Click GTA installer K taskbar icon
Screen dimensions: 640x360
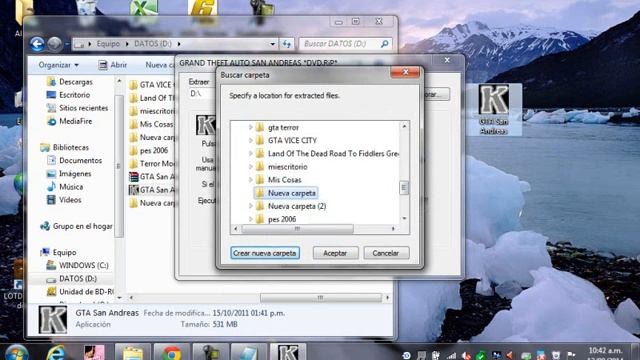pyautogui.click(x=288, y=353)
